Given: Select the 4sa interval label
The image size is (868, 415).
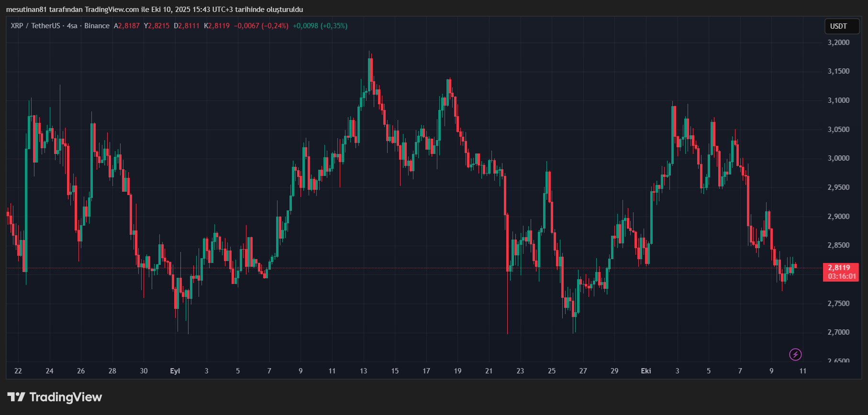Looking at the screenshot, I should (72, 26).
